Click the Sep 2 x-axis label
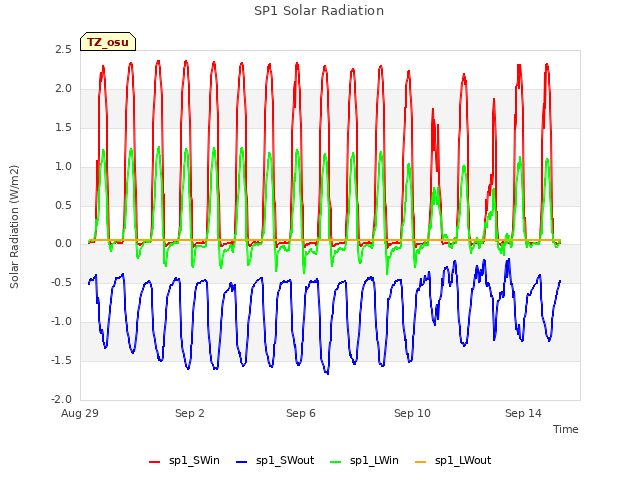 pyautogui.click(x=190, y=413)
